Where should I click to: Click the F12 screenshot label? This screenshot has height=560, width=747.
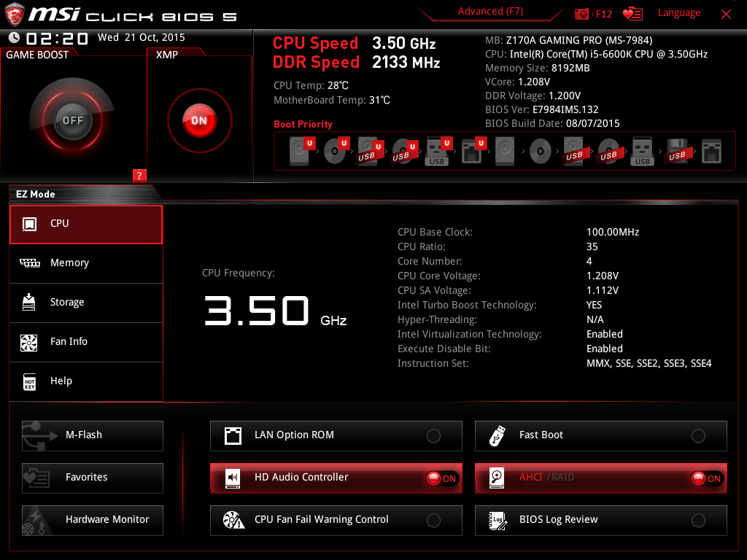click(x=603, y=14)
